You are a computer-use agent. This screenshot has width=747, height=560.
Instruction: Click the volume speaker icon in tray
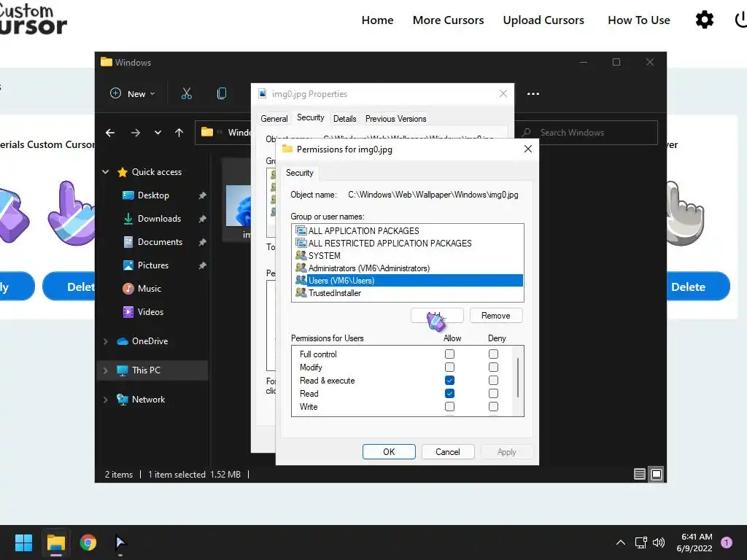tap(659, 542)
